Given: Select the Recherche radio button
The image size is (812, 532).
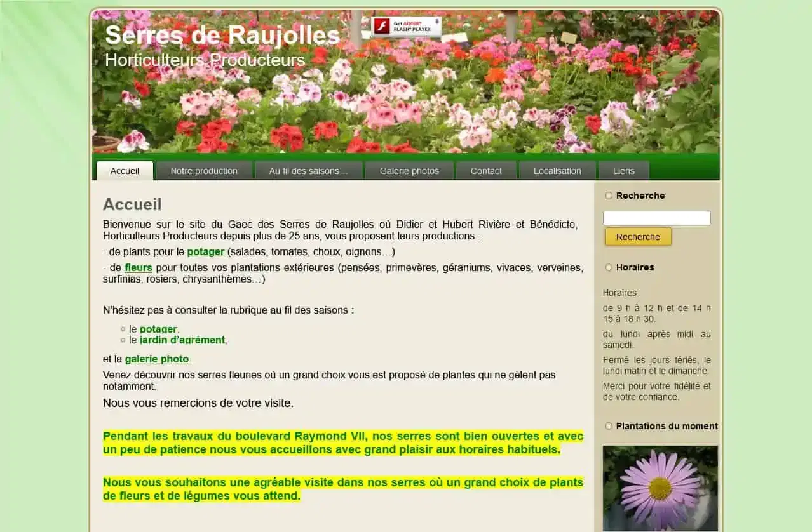Looking at the screenshot, I should tap(609, 196).
